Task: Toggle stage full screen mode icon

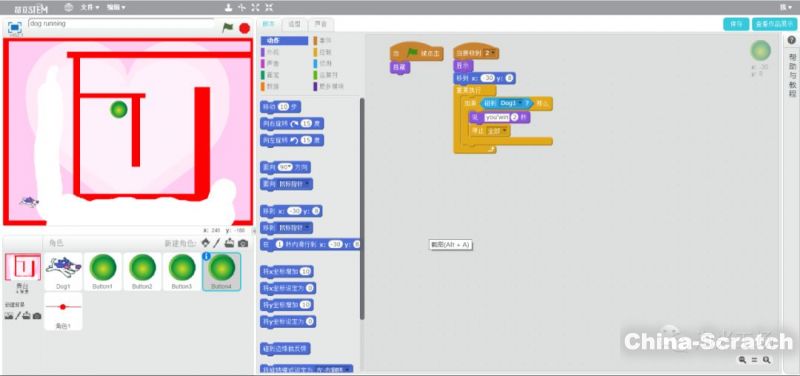Action: coord(15,28)
